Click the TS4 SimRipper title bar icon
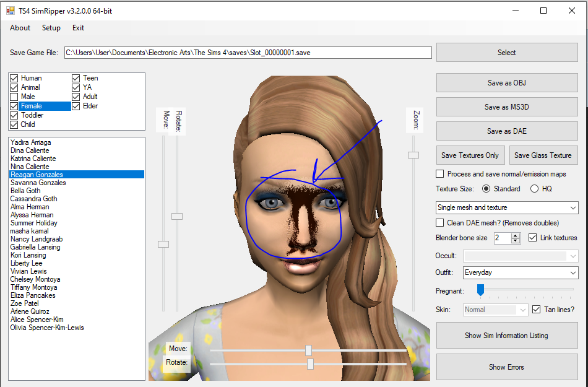 coord(10,11)
